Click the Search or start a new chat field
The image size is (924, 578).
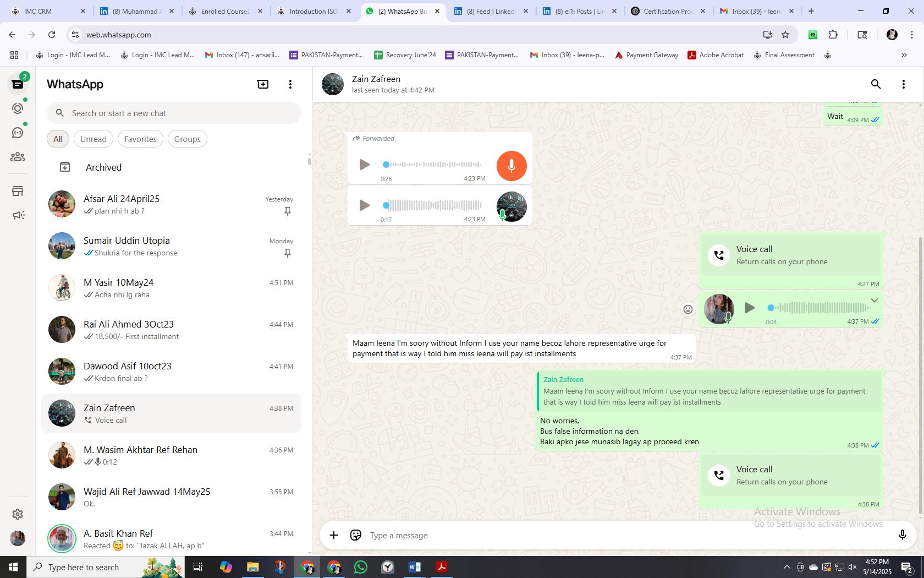[x=174, y=113]
